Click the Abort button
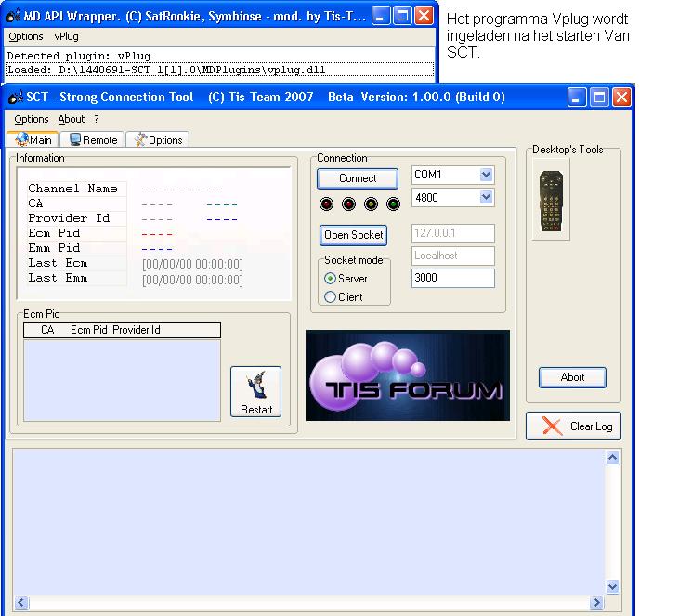 (x=572, y=377)
